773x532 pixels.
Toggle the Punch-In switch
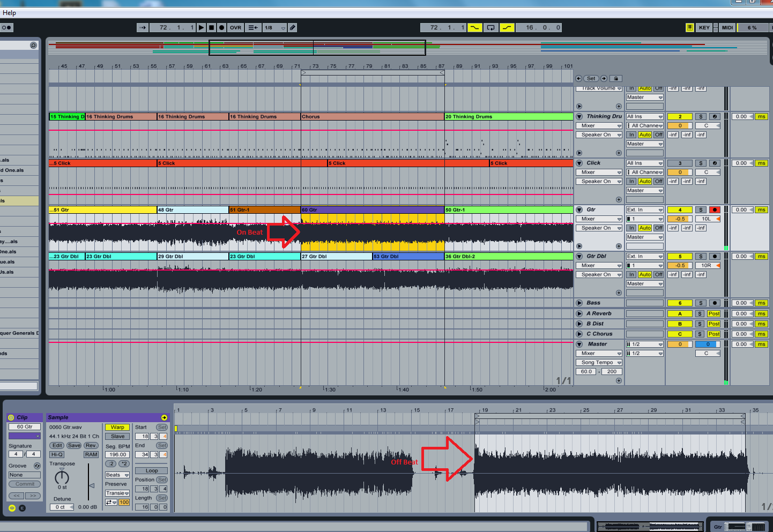pyautogui.click(x=475, y=27)
